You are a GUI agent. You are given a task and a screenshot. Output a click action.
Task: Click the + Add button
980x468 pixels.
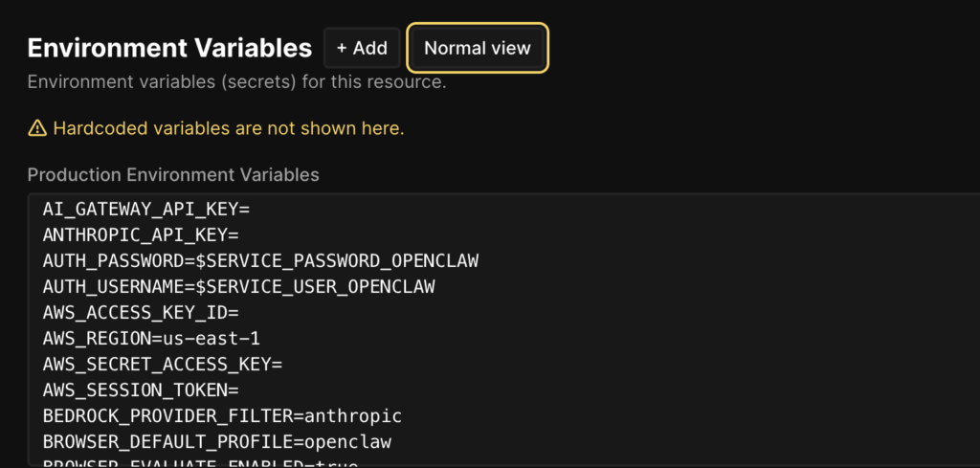362,48
